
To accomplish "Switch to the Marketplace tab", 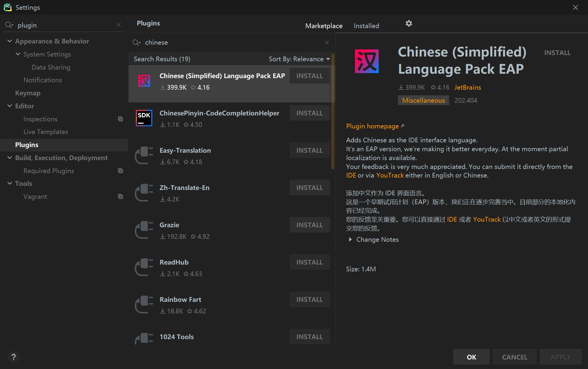I will click(324, 26).
